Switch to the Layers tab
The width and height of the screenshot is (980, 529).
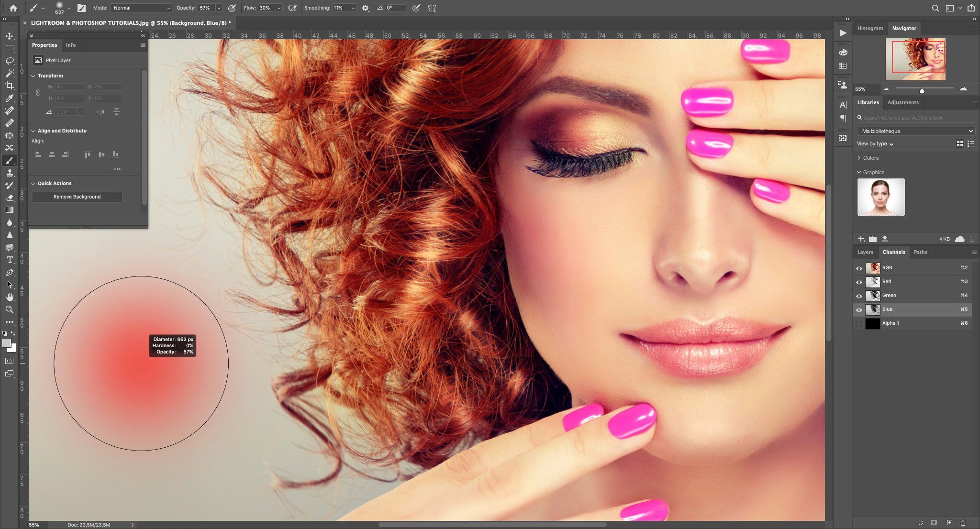(x=865, y=252)
